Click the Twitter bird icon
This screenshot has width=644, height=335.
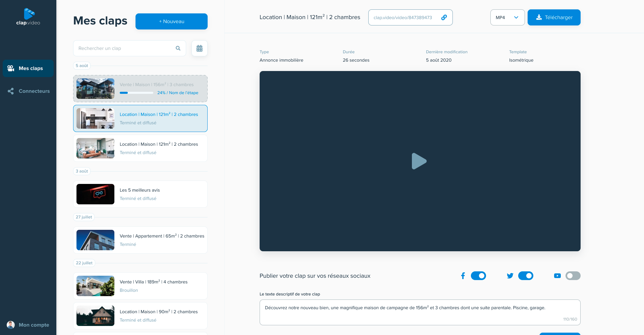click(x=510, y=276)
